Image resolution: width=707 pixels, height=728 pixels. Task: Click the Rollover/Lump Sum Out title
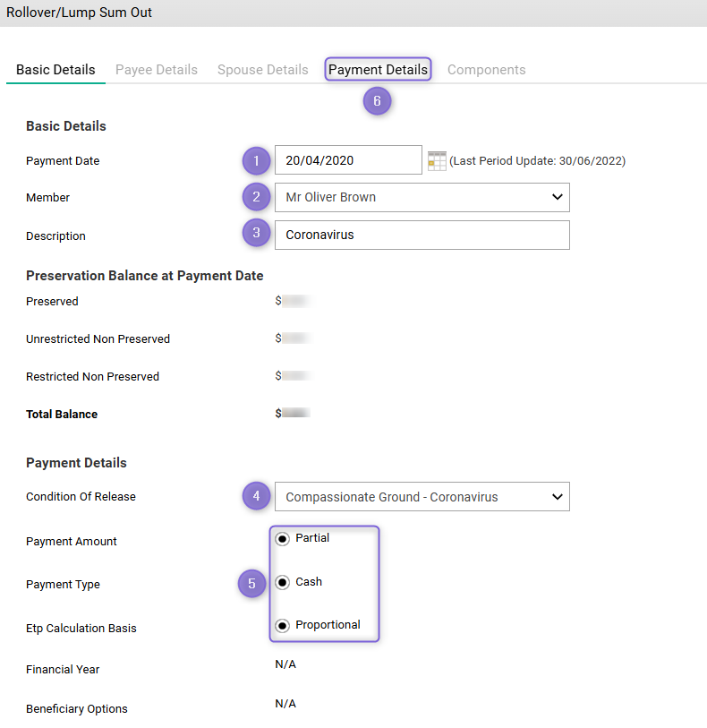pos(79,13)
